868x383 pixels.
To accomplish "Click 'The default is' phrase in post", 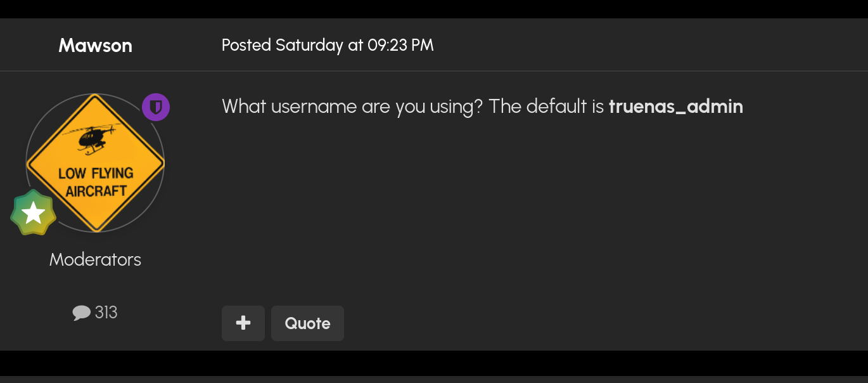I will point(547,106).
